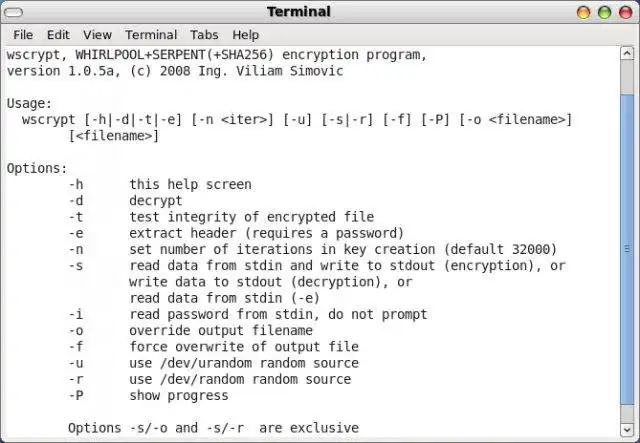Click the blank line below the exclusive-options note

click(300, 438)
